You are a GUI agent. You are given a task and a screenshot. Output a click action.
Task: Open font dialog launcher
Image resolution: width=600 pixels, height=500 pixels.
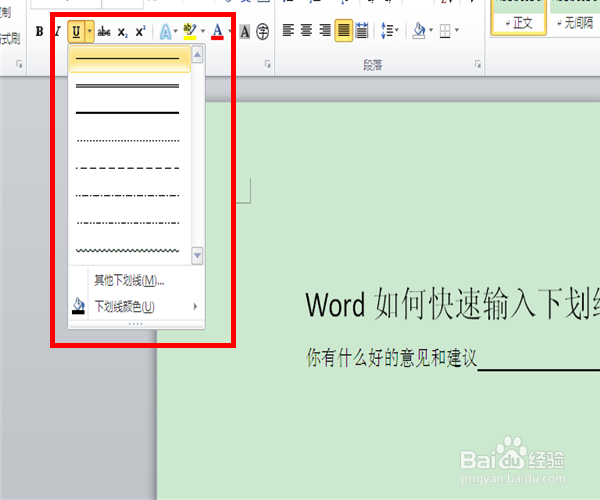pyautogui.click(x=267, y=64)
